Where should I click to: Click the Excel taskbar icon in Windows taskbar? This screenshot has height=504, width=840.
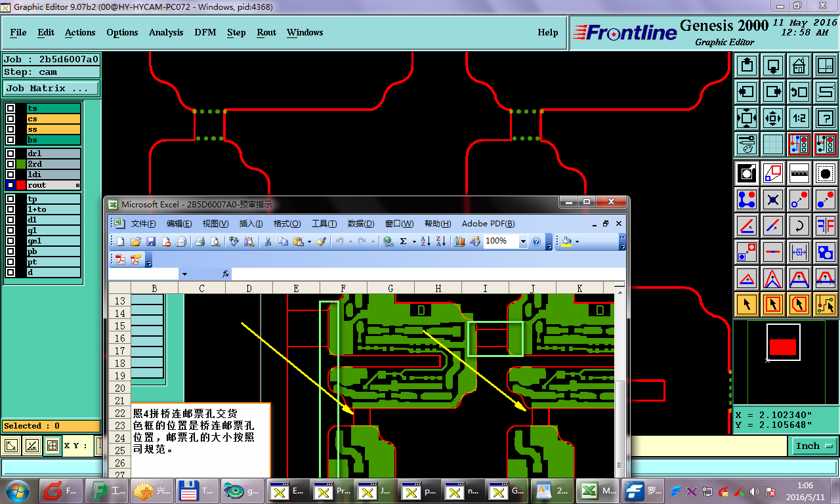tap(597, 490)
